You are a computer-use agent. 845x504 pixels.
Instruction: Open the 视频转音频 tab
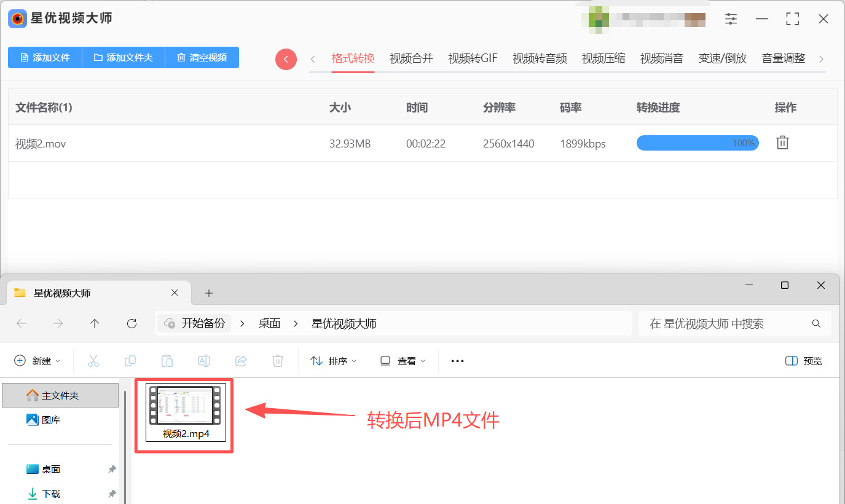(540, 58)
